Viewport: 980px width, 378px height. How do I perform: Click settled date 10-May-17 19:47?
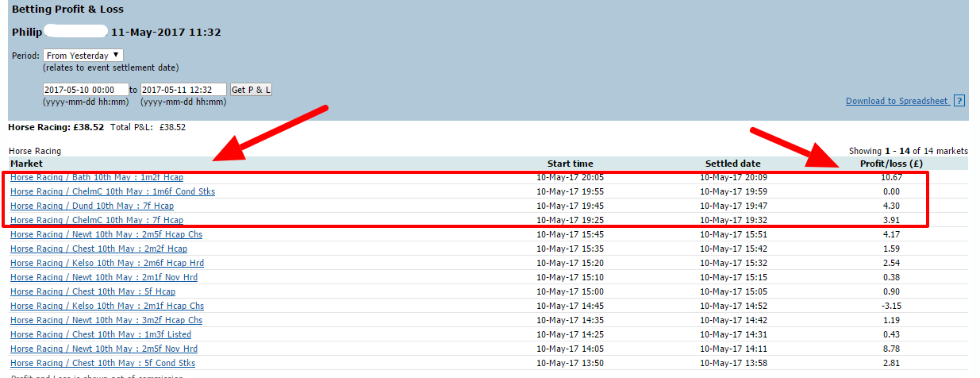pyautogui.click(x=733, y=206)
